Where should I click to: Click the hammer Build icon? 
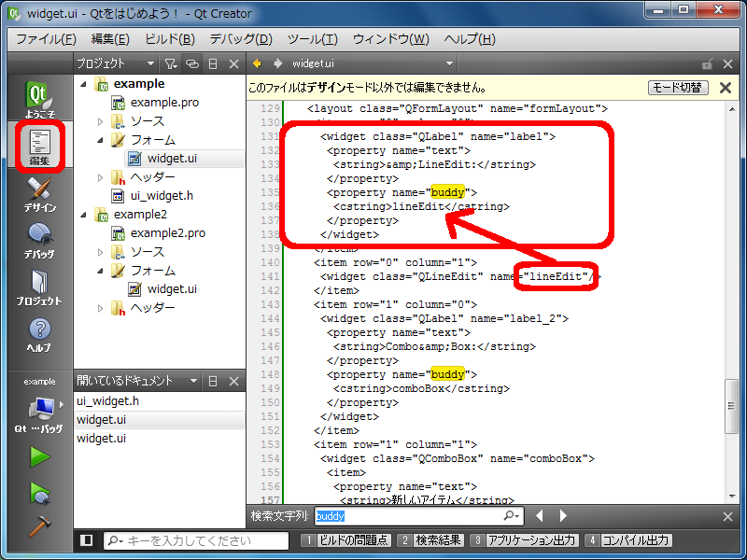click(x=39, y=526)
